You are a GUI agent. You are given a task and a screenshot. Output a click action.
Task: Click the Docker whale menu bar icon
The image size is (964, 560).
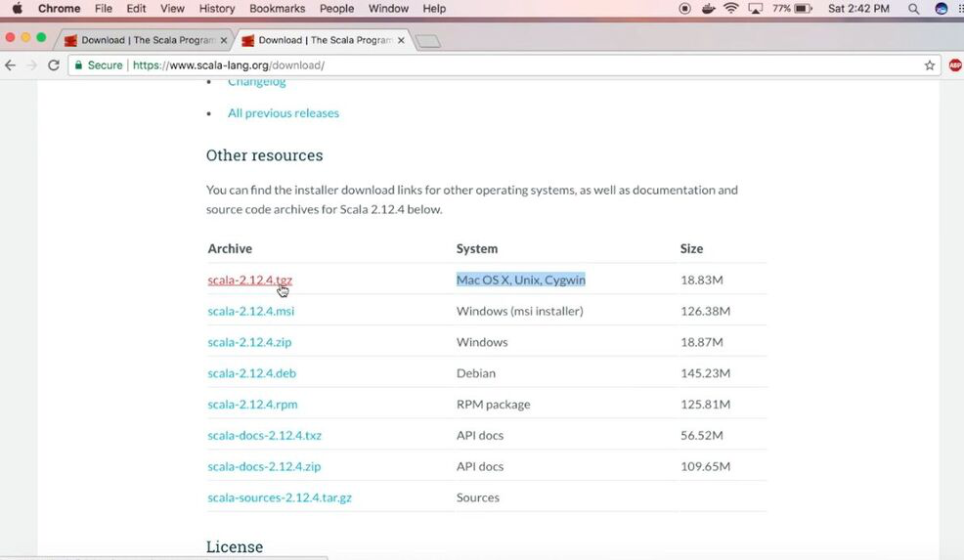coord(708,9)
